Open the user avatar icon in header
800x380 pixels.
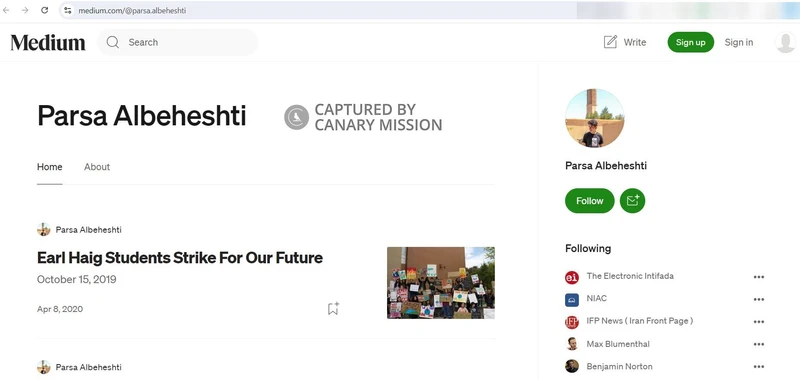coord(785,42)
